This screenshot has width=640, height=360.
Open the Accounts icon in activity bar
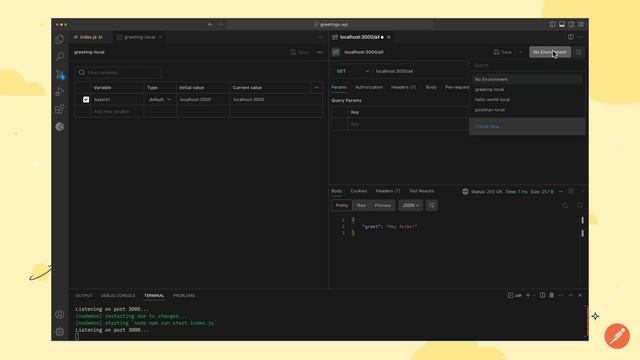click(60, 314)
